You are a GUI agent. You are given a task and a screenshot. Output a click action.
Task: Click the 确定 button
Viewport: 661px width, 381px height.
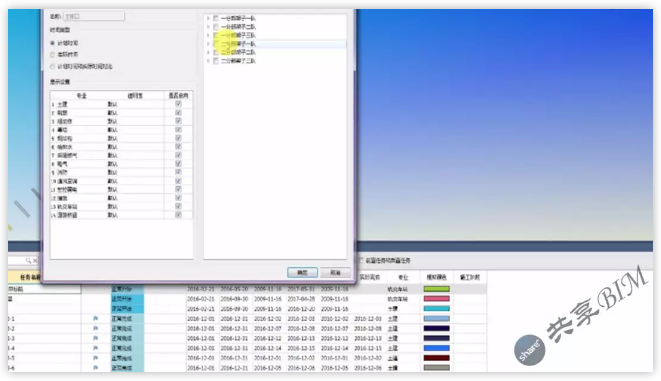click(302, 273)
